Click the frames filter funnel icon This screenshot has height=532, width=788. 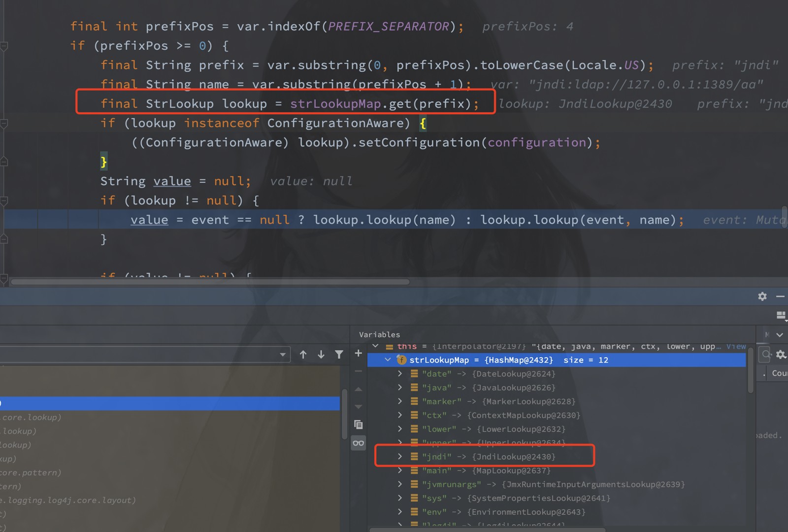339,354
